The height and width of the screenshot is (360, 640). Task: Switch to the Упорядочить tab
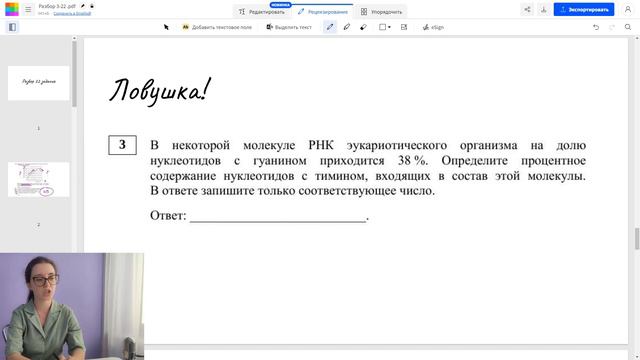(381, 12)
